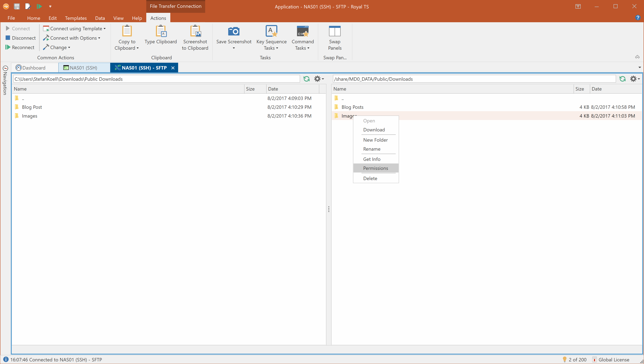
Task: Go up via local parent folder entry
Action: pos(169,98)
